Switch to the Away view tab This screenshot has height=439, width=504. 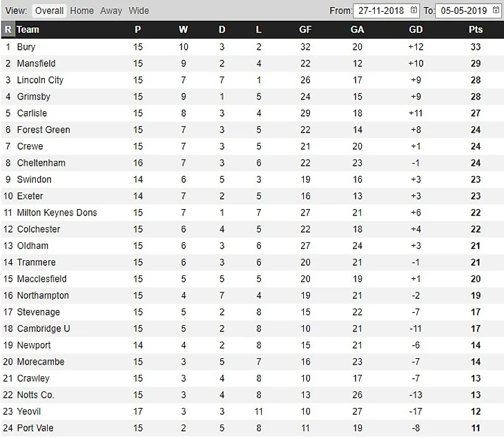point(111,10)
